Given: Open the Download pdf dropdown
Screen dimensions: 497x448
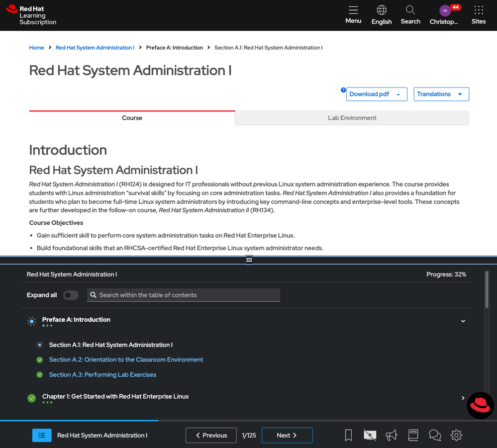Looking at the screenshot, I should 377,94.
